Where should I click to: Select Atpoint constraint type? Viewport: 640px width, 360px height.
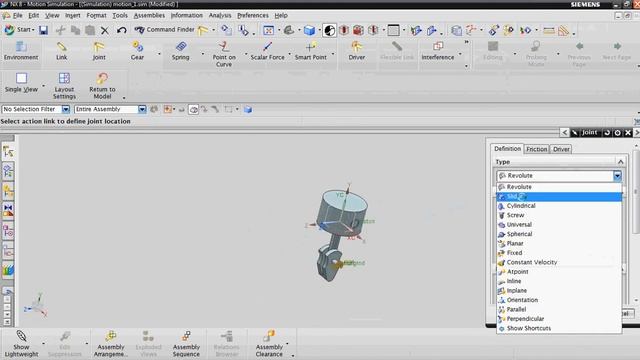point(559,272)
